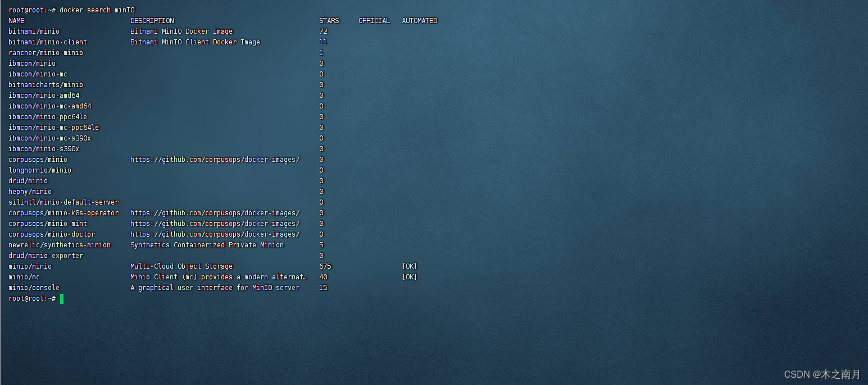Image resolution: width=868 pixels, height=385 pixels.
Task: Click the ibmcom/minio entry
Action: coord(32,64)
